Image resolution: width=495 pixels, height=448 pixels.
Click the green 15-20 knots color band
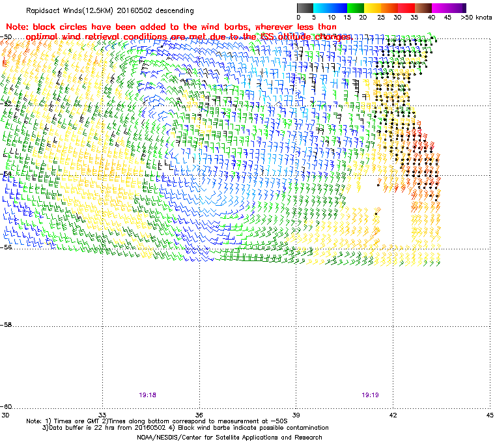click(x=356, y=8)
